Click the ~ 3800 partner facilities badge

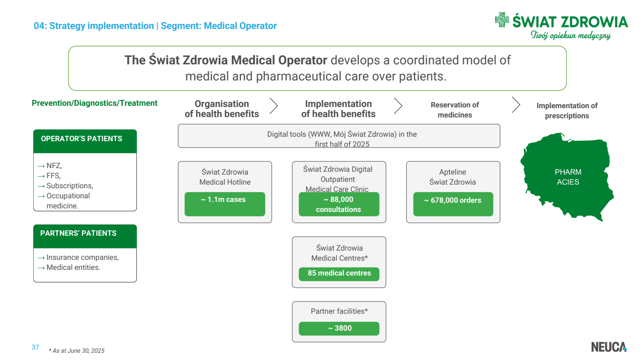point(339,329)
